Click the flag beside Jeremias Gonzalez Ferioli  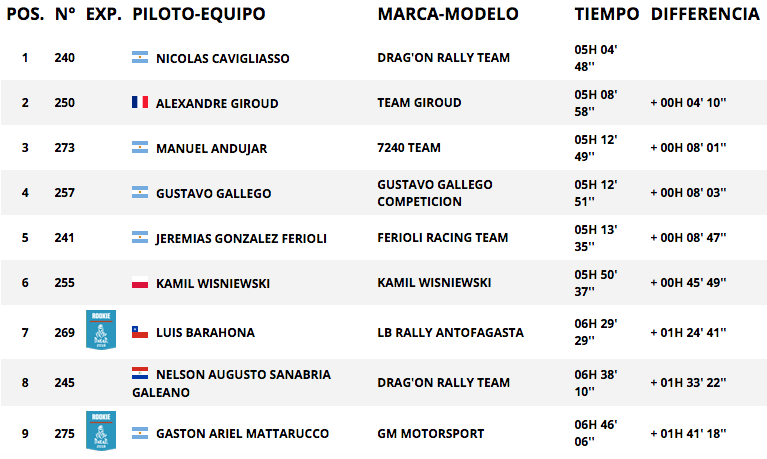coord(140,237)
